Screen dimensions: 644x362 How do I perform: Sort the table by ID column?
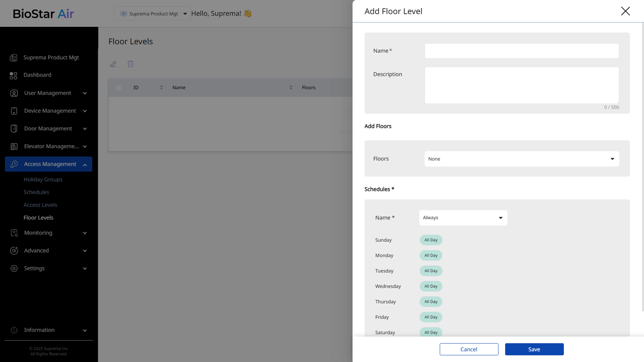pyautogui.click(x=161, y=87)
